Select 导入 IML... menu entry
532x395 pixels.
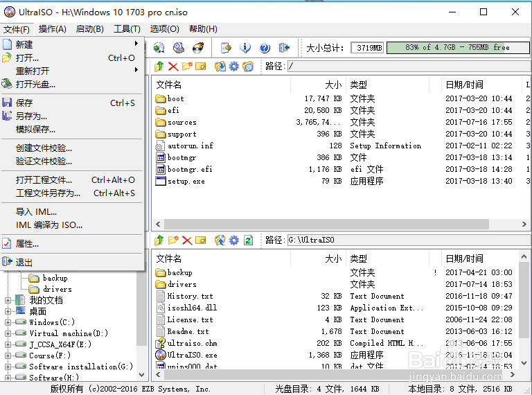click(71, 212)
